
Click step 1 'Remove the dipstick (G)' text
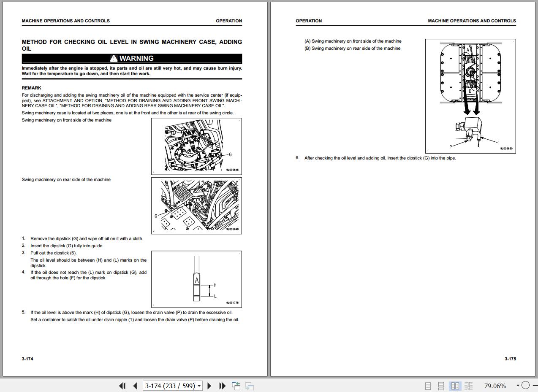(x=87, y=238)
